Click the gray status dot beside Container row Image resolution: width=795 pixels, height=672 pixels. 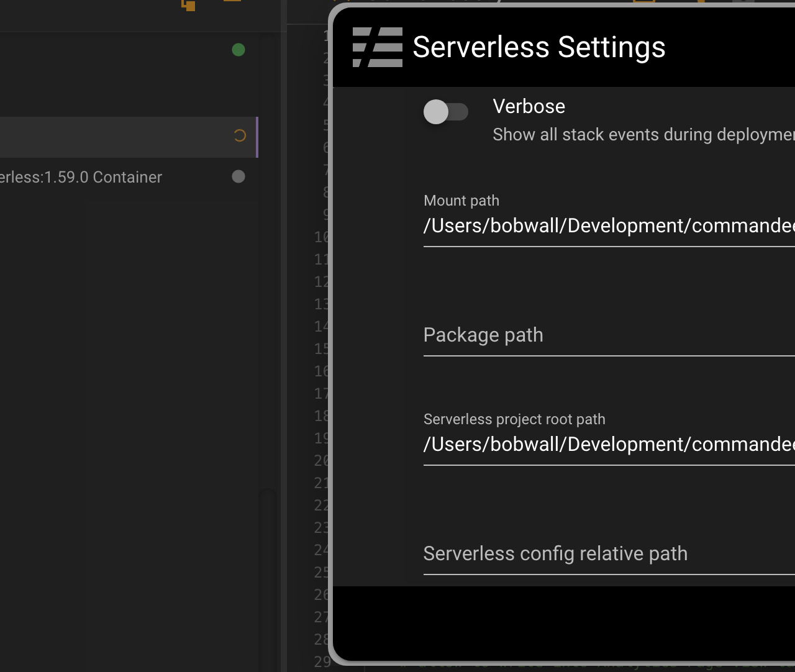point(238,176)
